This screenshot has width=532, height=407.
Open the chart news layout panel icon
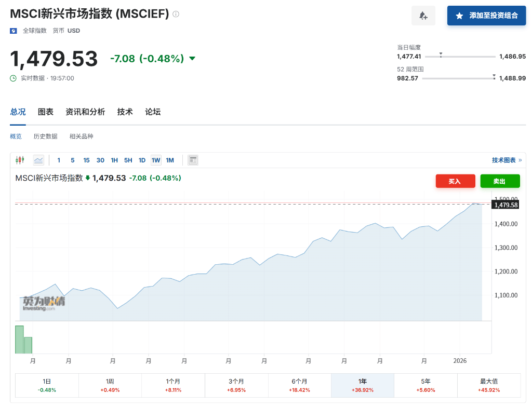click(x=193, y=160)
